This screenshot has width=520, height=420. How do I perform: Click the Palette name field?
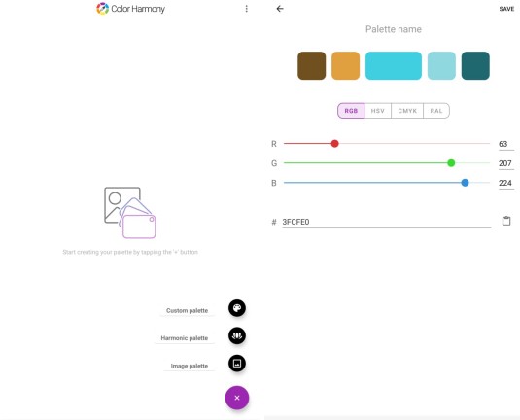[394, 29]
